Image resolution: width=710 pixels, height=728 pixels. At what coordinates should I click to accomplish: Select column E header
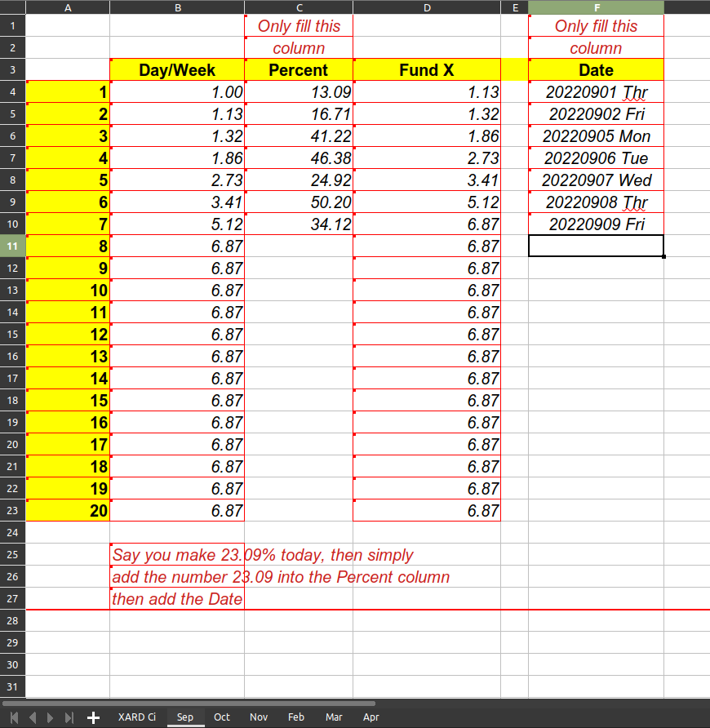pos(515,7)
